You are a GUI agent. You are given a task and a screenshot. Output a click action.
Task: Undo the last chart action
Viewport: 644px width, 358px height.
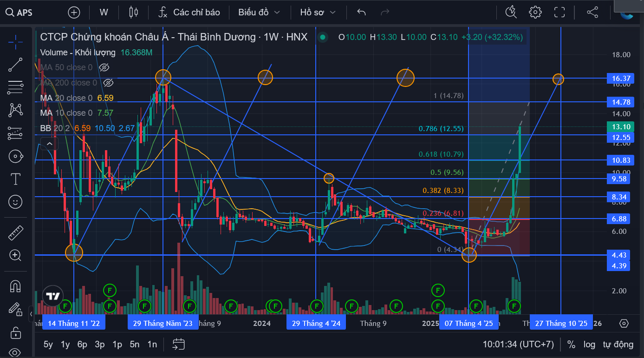(x=361, y=12)
